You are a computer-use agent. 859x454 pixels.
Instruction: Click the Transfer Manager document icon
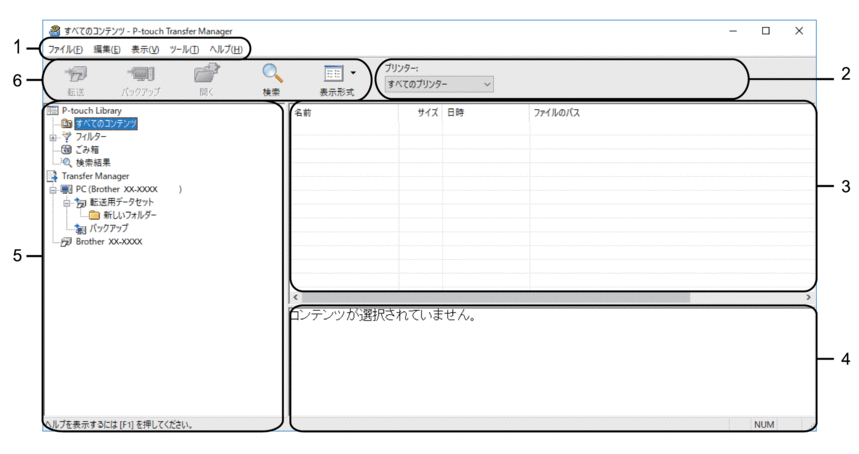tap(53, 176)
